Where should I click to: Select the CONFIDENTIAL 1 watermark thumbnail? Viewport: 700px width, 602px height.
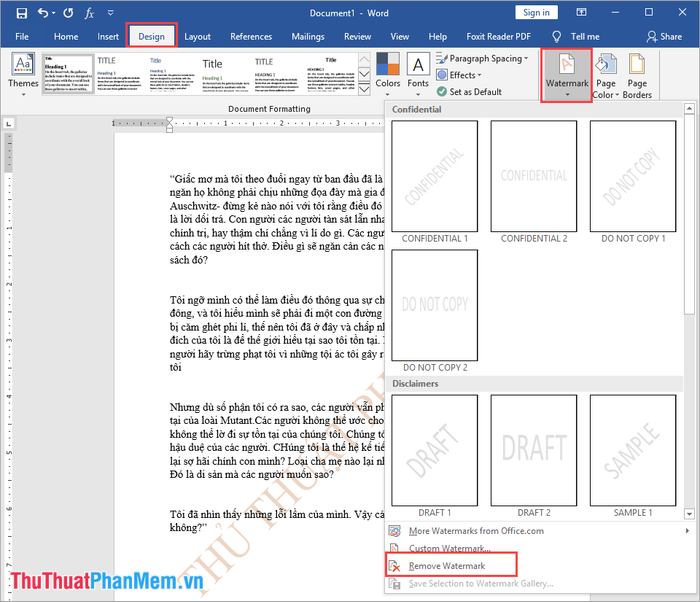click(434, 176)
